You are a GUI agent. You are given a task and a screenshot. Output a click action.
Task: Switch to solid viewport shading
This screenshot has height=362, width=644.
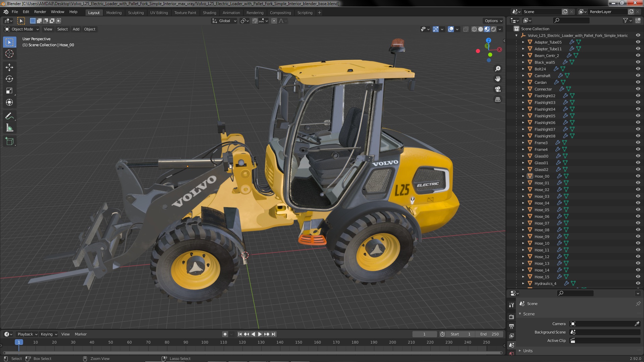(x=481, y=29)
